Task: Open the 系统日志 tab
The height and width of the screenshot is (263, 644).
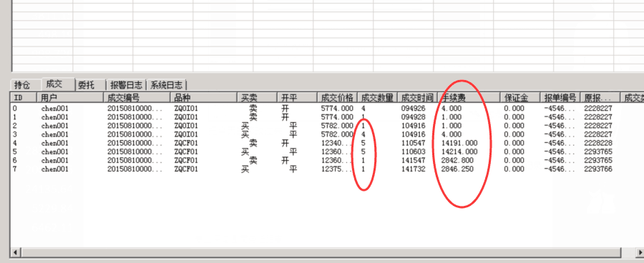Action: [x=166, y=85]
